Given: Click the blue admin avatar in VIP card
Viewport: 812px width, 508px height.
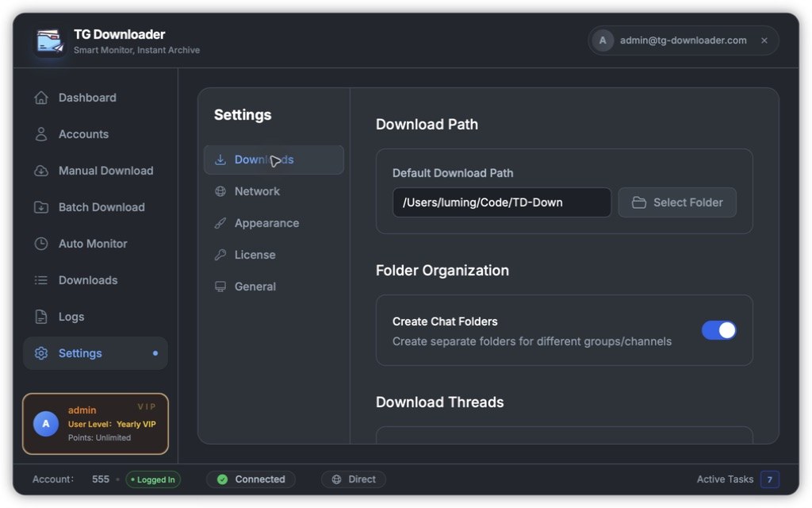Looking at the screenshot, I should click(46, 424).
